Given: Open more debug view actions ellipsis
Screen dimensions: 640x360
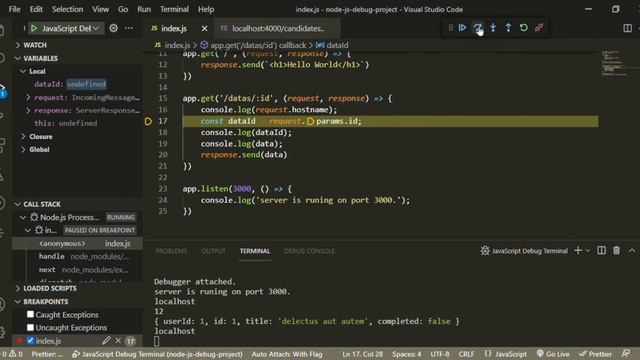Looking at the screenshot, I should pos(129,28).
